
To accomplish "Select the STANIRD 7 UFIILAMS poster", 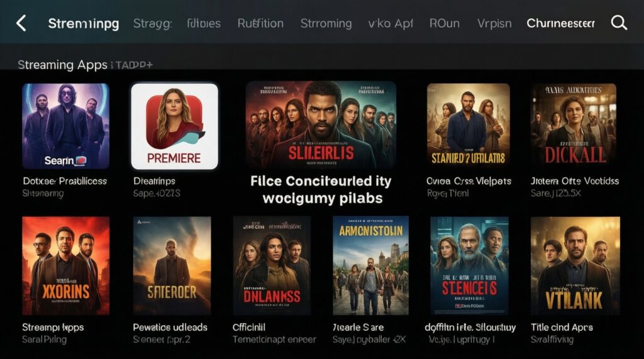I will 468,126.
